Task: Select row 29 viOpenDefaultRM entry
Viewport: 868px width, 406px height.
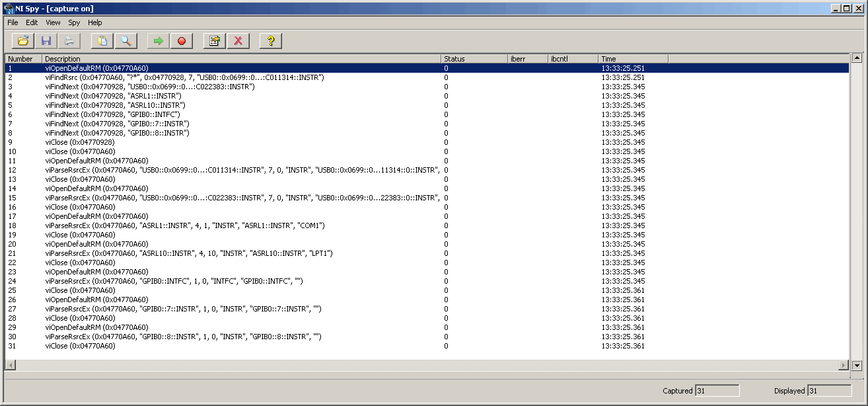Action: tap(427, 327)
